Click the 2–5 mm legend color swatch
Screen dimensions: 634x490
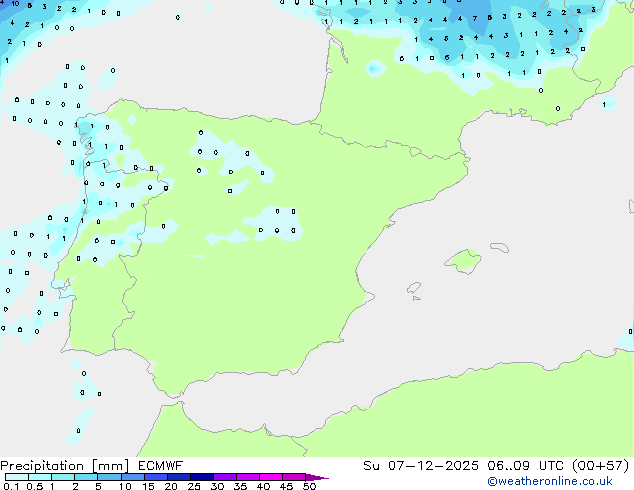click(86, 477)
